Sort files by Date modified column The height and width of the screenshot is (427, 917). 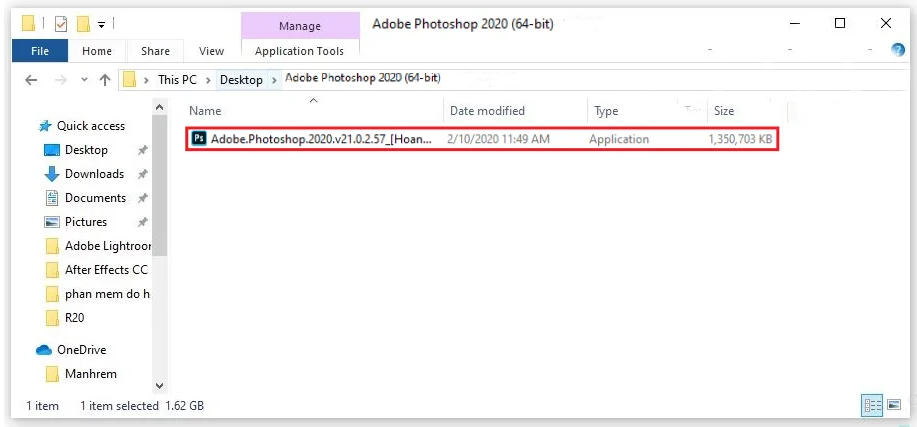[487, 111]
